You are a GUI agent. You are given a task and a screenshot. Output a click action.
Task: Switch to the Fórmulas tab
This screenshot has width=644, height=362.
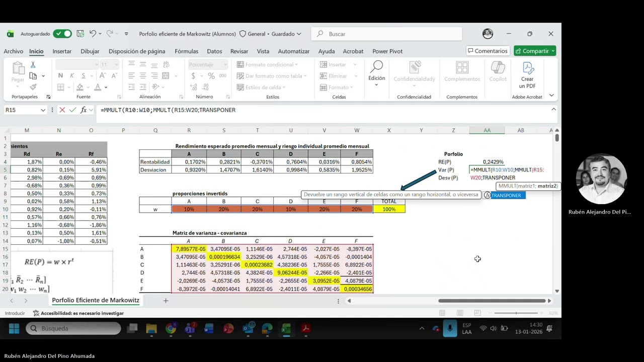point(186,51)
